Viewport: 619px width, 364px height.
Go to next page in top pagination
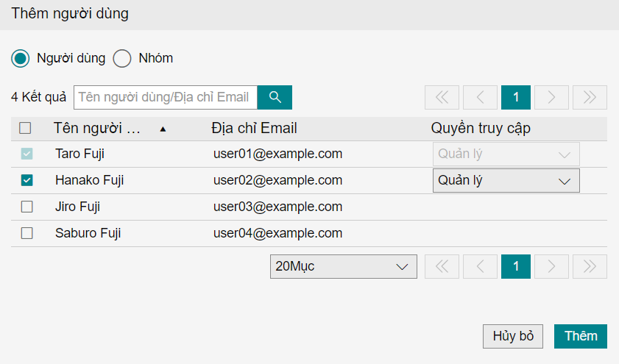click(551, 97)
